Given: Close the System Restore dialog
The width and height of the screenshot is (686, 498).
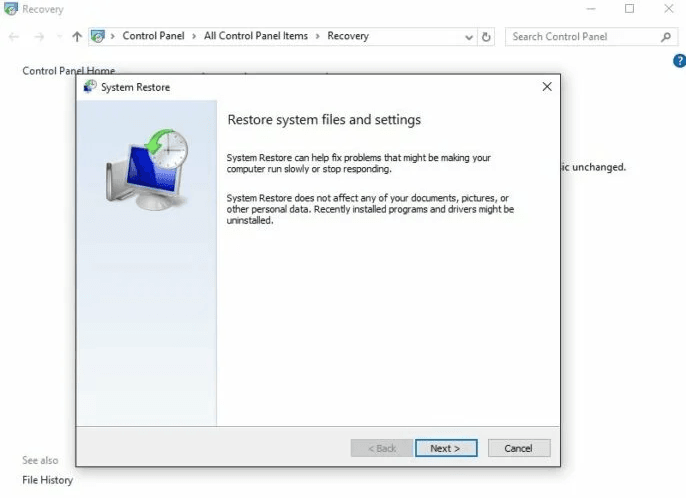Looking at the screenshot, I should pyautogui.click(x=547, y=87).
